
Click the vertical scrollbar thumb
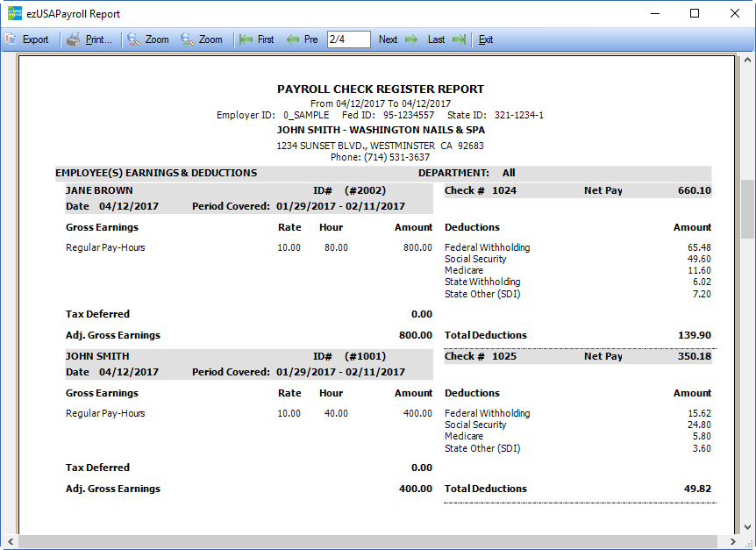click(x=747, y=209)
